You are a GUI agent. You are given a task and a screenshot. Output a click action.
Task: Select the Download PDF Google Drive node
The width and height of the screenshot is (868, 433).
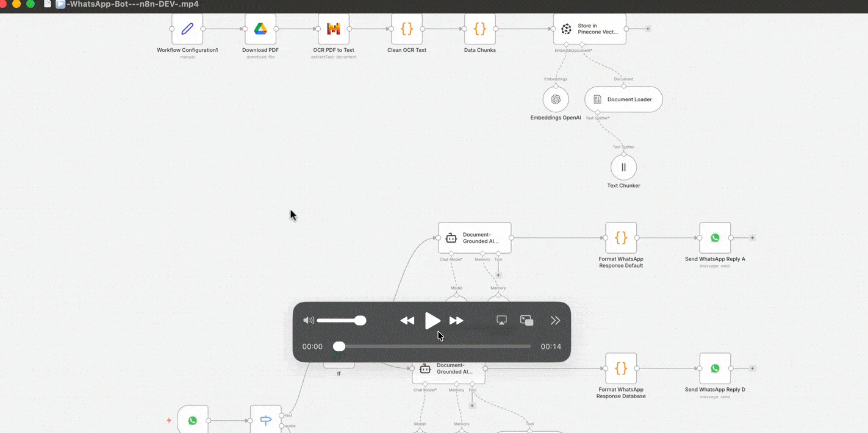pyautogui.click(x=260, y=29)
